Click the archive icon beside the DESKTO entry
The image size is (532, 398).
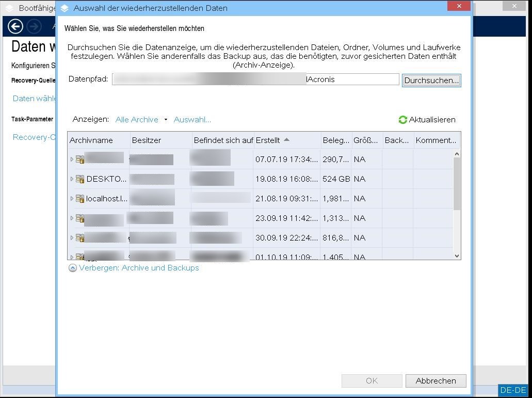[x=80, y=179]
